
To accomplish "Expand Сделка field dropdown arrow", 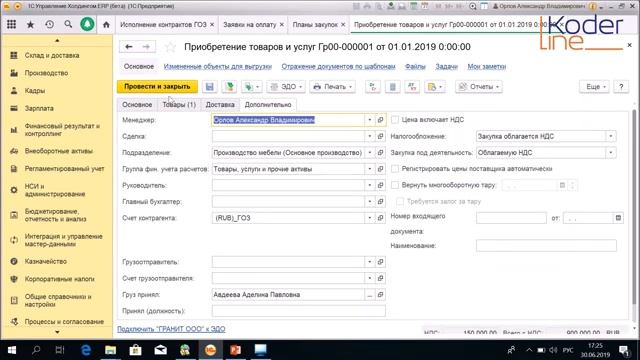I will point(369,136).
